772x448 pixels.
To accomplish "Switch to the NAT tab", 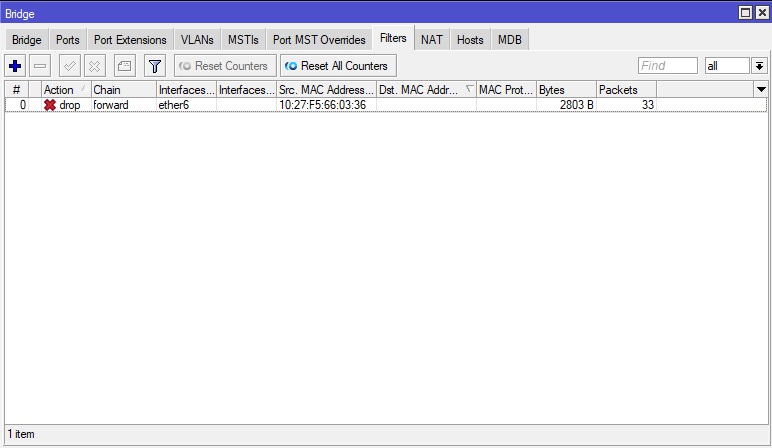I will coord(432,40).
